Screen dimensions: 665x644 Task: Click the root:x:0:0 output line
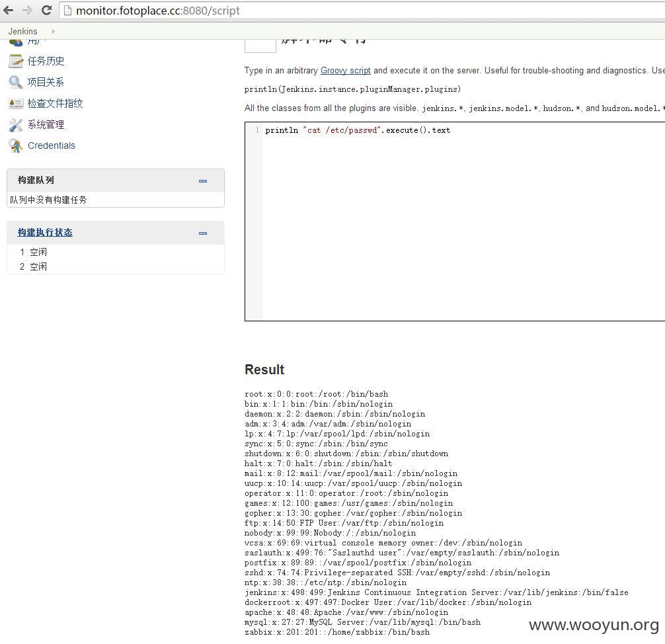coord(317,394)
